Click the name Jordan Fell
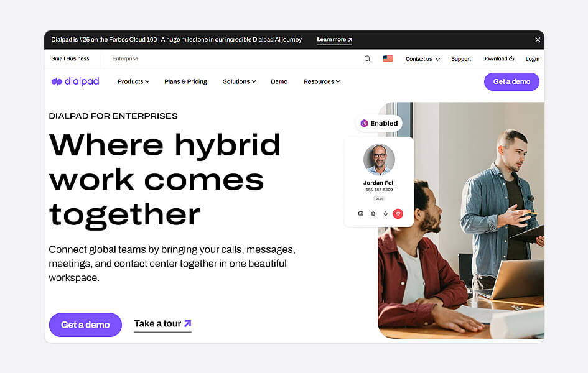 click(379, 183)
